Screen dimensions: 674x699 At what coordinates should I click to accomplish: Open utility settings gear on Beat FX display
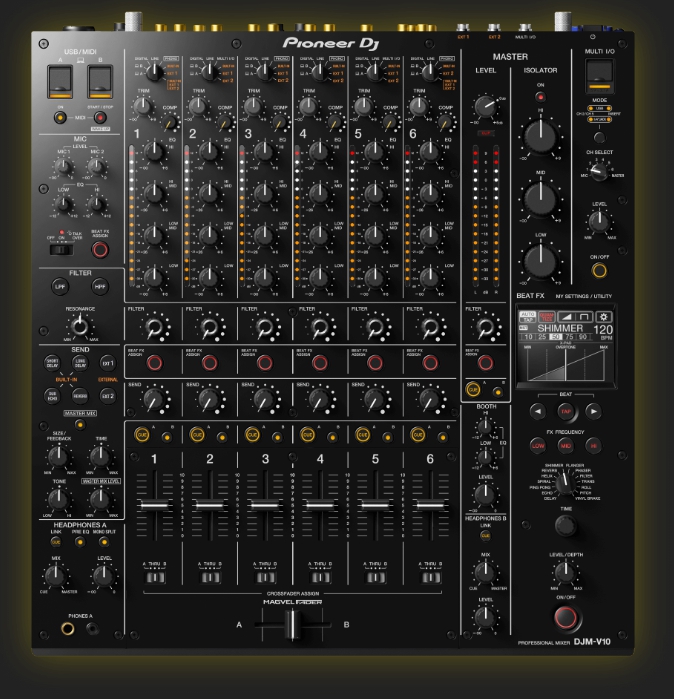point(604,317)
